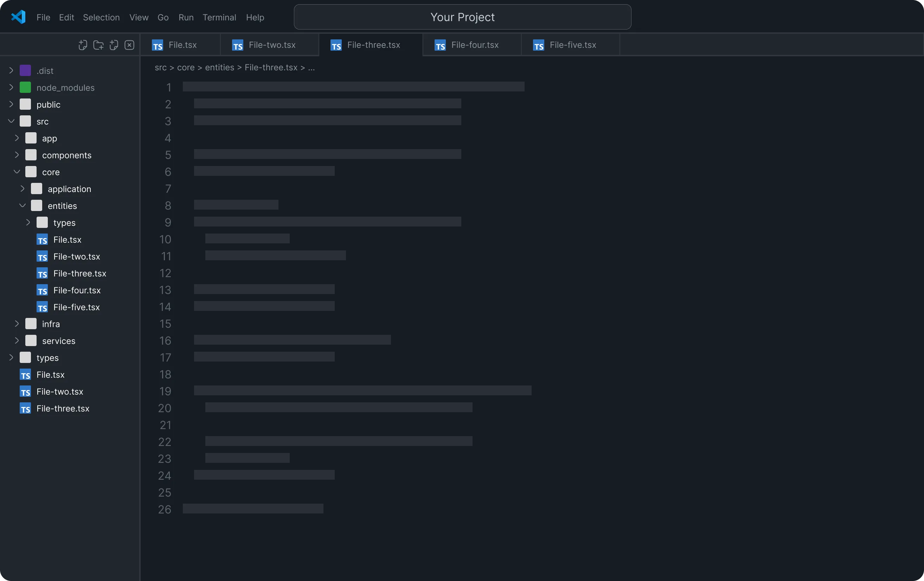This screenshot has width=924, height=581.
Task: Collapse the core folder chevron
Action: coord(17,172)
